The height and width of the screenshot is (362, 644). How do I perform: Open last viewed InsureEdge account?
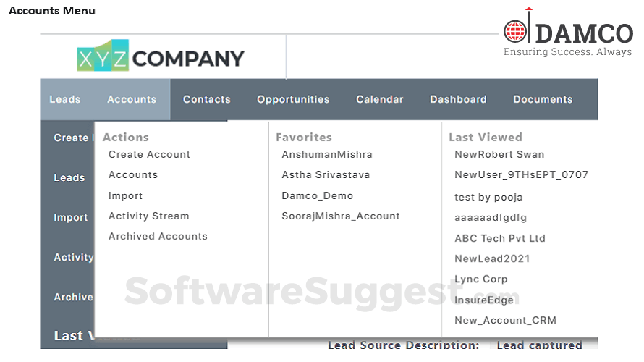click(484, 300)
